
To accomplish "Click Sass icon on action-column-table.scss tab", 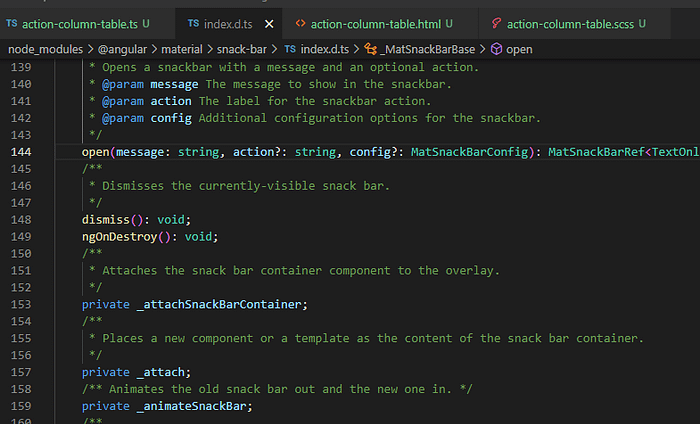I will pos(496,23).
